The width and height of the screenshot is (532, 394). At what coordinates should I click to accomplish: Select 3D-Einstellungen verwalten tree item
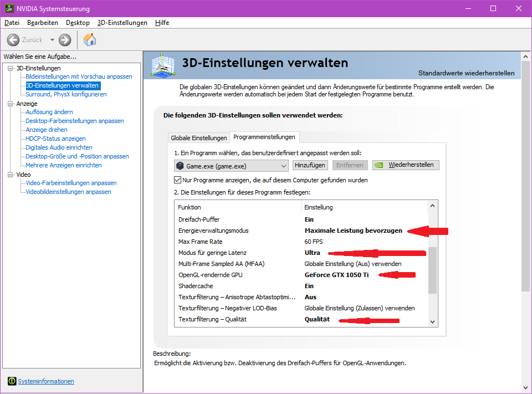click(63, 85)
